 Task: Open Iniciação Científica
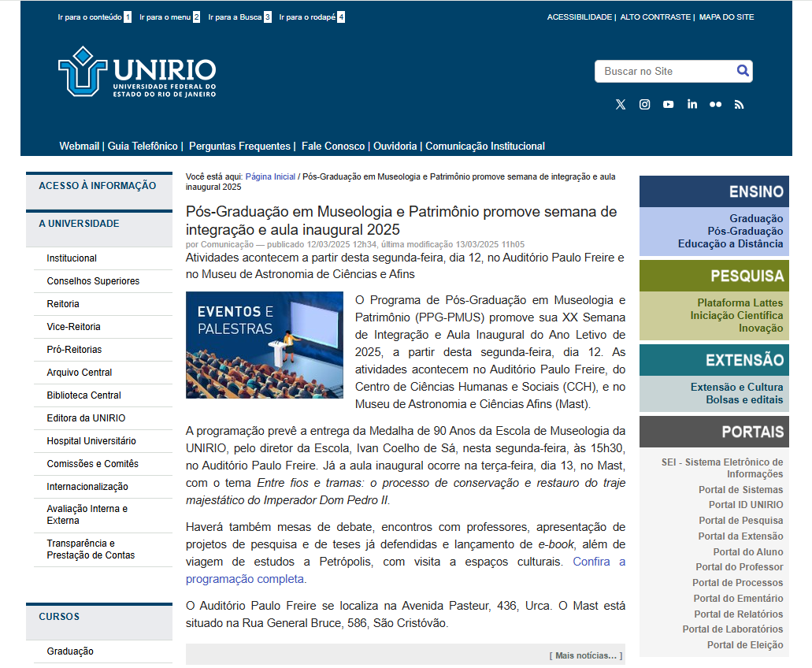736,315
